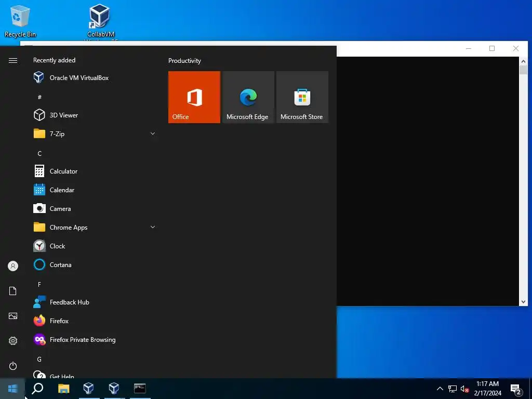The image size is (532, 399).
Task: Open taskbar Search magnifier
Action: pos(37,389)
